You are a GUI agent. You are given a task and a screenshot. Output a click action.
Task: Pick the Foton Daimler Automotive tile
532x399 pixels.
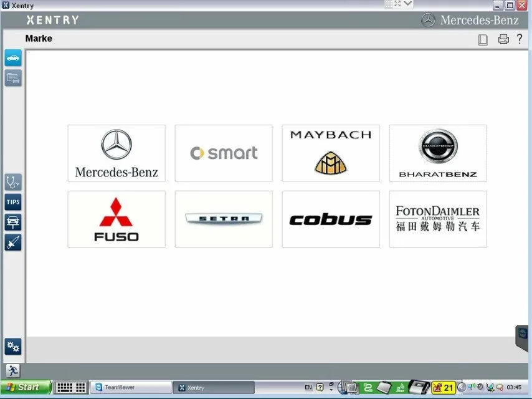[x=438, y=219]
